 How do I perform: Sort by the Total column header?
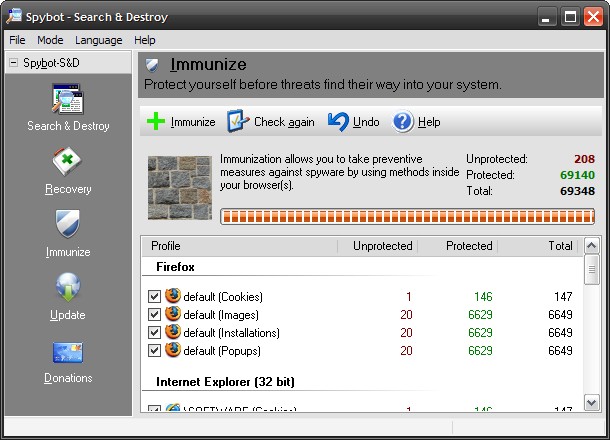(538, 246)
